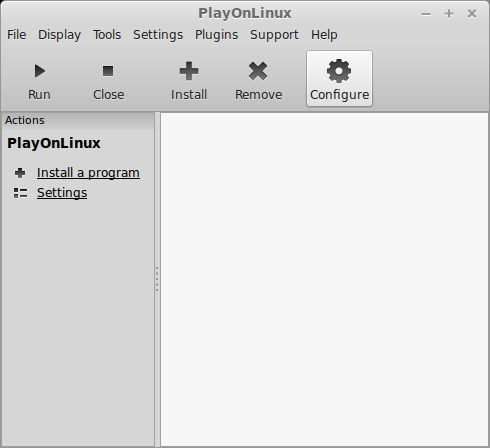Open the File menu
Viewport: 490px width, 448px height.
(16, 35)
